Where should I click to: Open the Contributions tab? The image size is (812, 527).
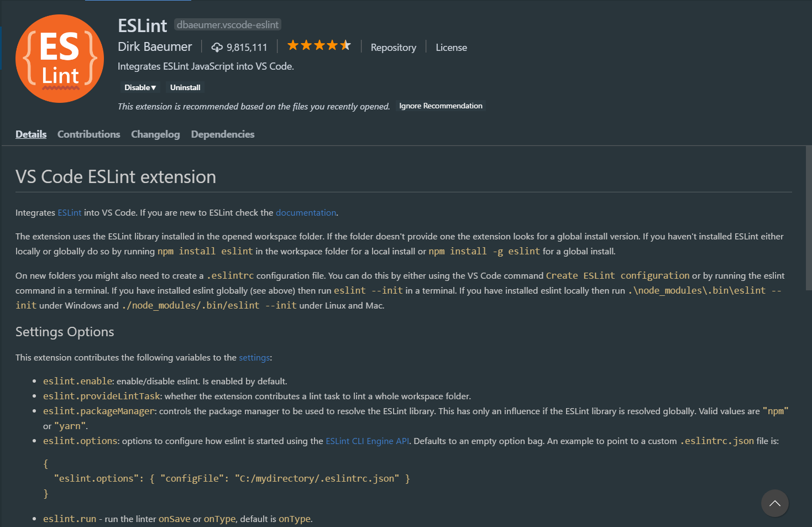pos(88,134)
